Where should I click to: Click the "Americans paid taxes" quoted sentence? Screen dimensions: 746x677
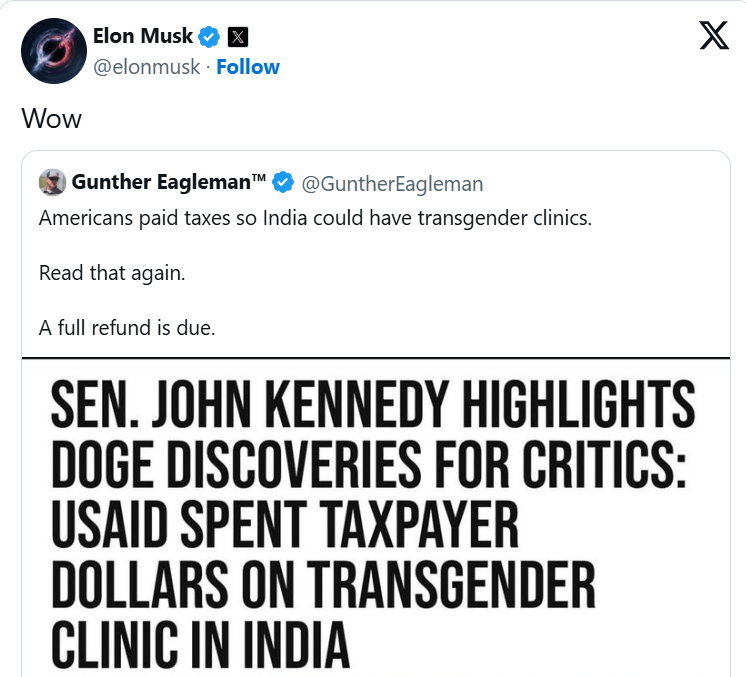tap(315, 218)
